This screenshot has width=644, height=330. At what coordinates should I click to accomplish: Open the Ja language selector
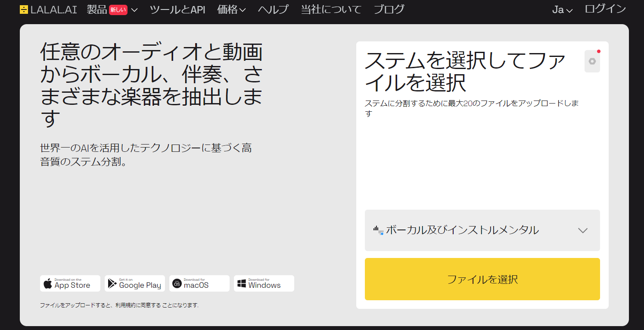562,9
